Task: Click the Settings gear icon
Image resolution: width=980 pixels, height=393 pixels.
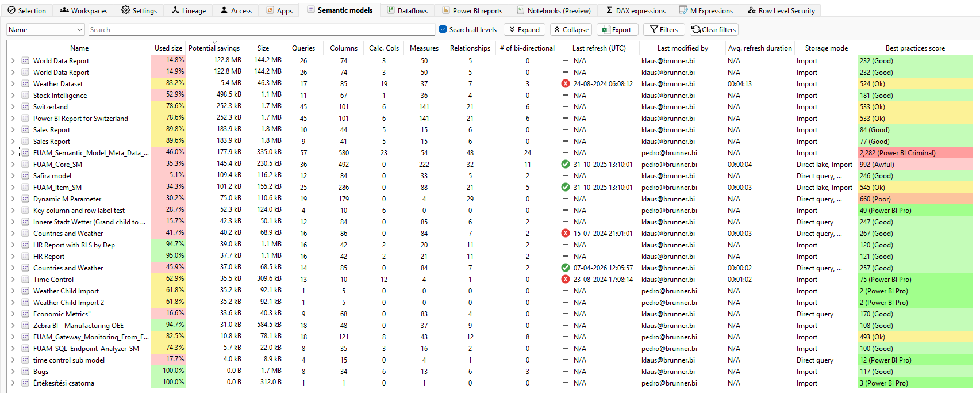Action: point(126,10)
